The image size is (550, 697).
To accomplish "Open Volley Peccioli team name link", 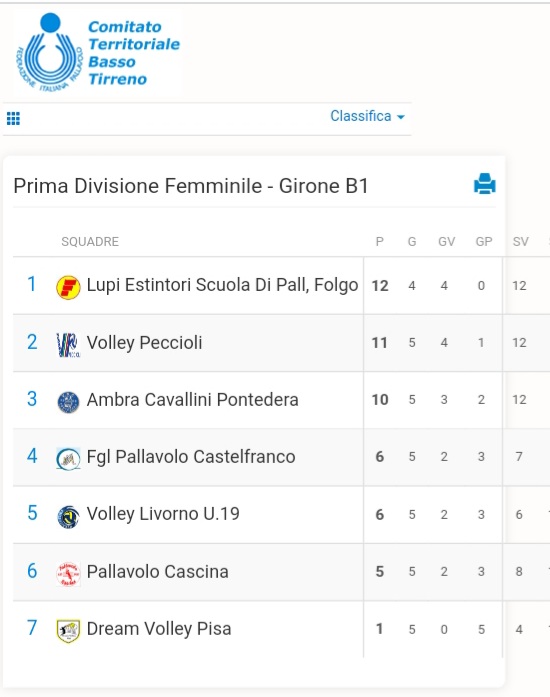I will (x=145, y=343).
